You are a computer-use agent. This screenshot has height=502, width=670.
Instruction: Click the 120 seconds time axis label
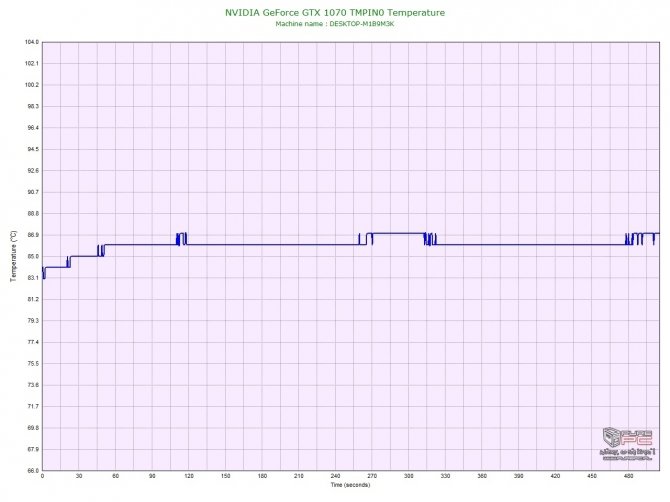[189, 476]
